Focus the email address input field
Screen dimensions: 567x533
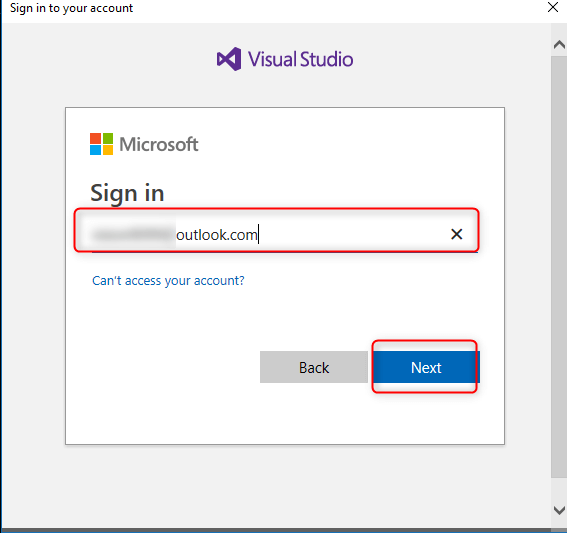click(x=285, y=234)
